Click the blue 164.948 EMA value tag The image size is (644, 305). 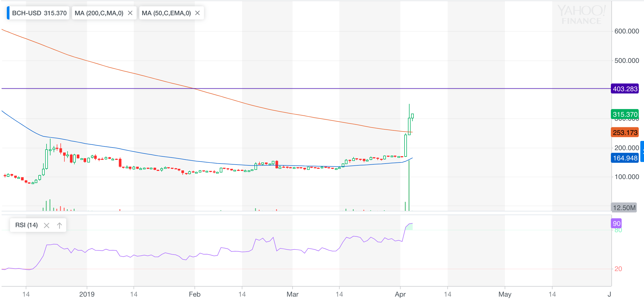(x=625, y=158)
